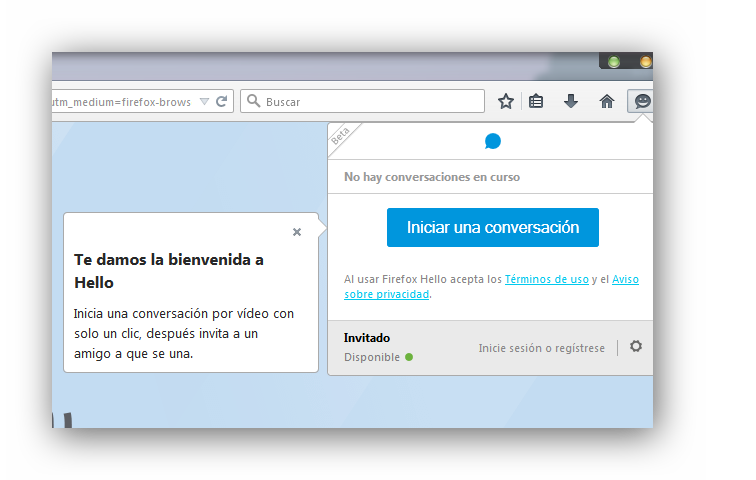Image resolution: width=756 pixels, height=480 pixels.
Task: Select the blue chat bubble tab icon
Action: coord(493,141)
